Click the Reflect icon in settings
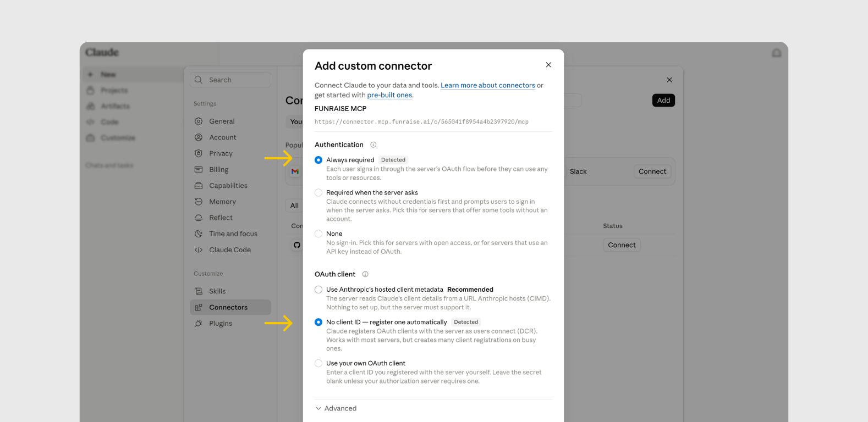This screenshot has width=868, height=422. (x=199, y=218)
